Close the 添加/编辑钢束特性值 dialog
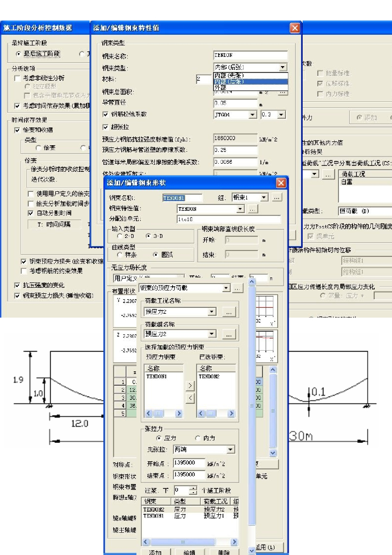392x555 pixels. point(295,28)
